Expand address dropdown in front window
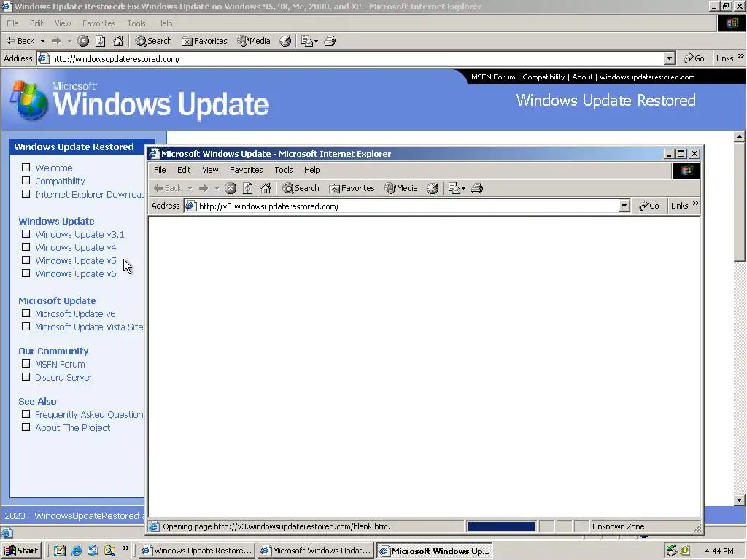This screenshot has width=747, height=560. (624, 206)
